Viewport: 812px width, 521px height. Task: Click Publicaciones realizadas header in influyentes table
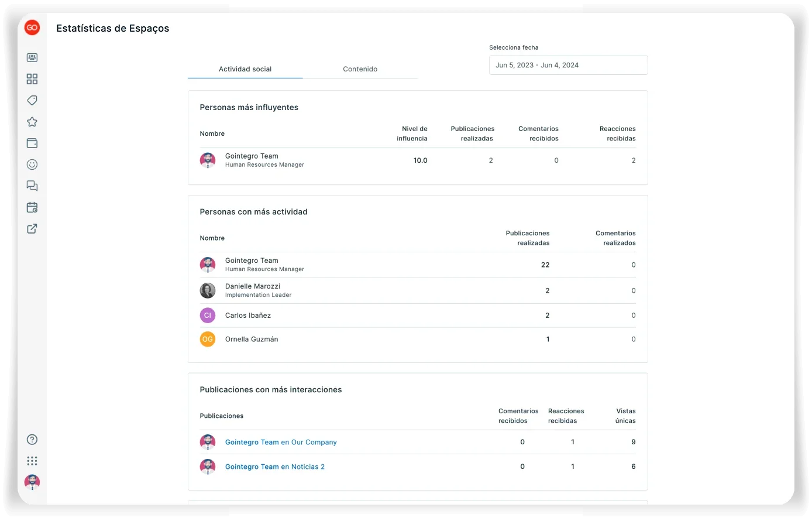pyautogui.click(x=473, y=133)
